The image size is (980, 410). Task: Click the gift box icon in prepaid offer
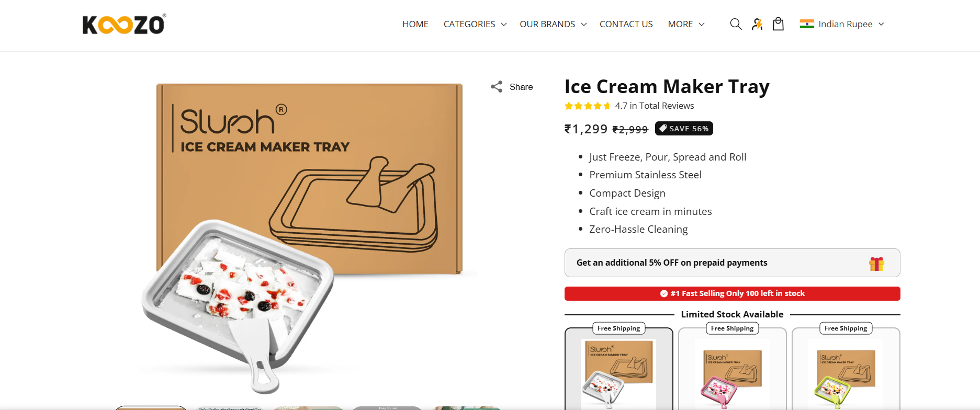(x=877, y=264)
